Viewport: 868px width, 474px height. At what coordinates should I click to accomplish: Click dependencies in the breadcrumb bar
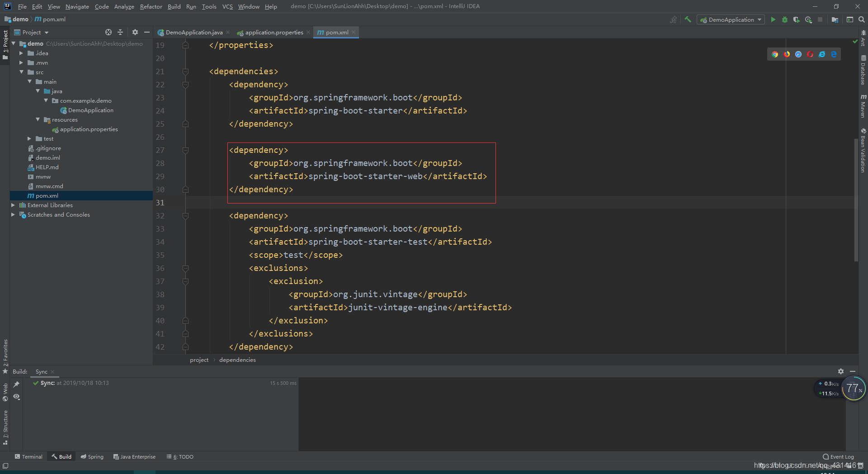pyautogui.click(x=237, y=360)
